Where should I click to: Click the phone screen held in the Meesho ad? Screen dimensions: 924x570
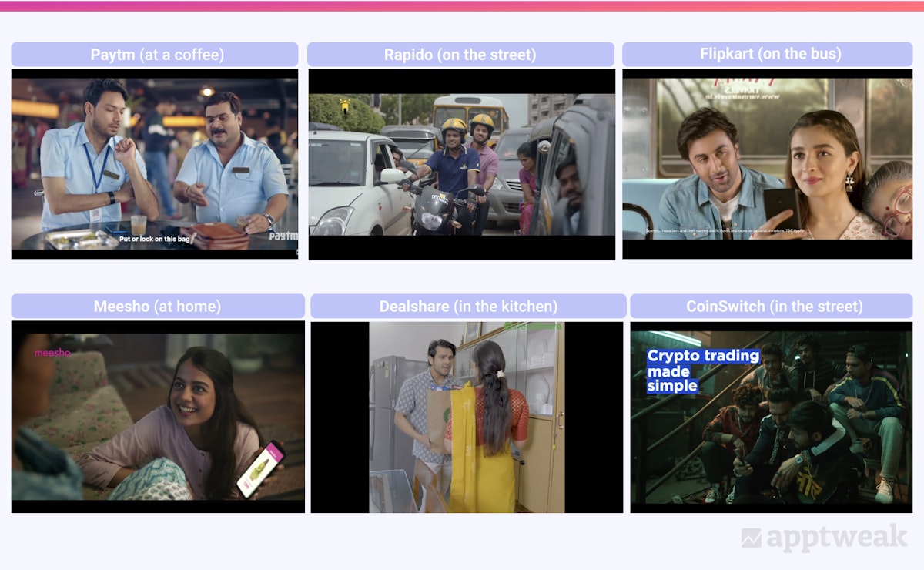(253, 468)
